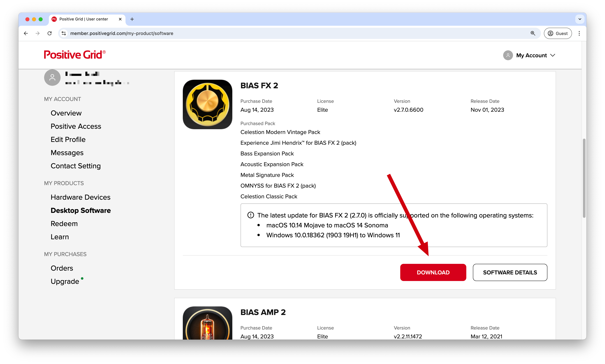This screenshot has height=364, width=605.
Task: Click the Positive Grid logo
Action: (75, 55)
